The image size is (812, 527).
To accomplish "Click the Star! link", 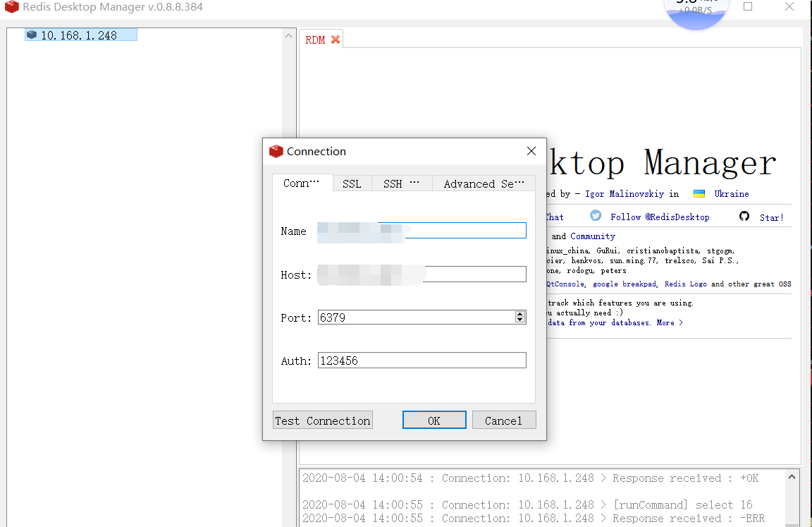I will click(x=771, y=217).
